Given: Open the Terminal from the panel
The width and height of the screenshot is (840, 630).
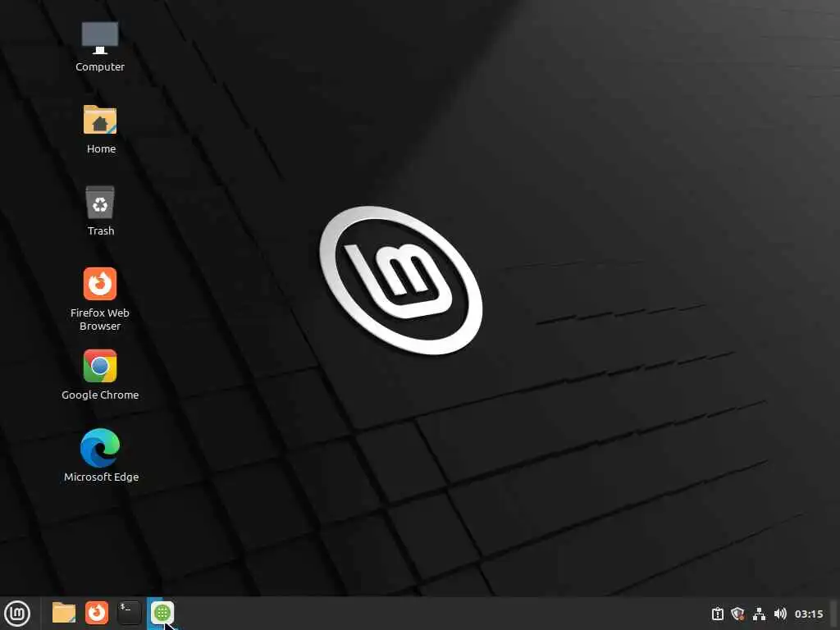Looking at the screenshot, I should [x=129, y=613].
